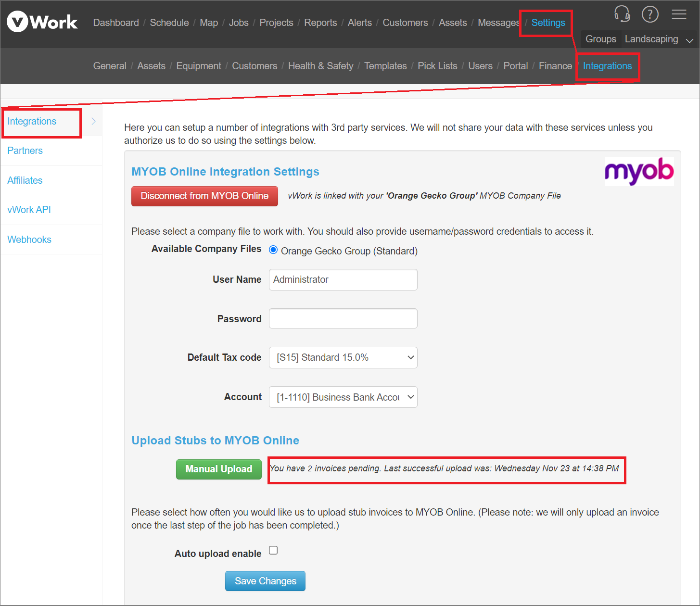
Task: Select the Assets settings sub-tab
Action: point(151,66)
